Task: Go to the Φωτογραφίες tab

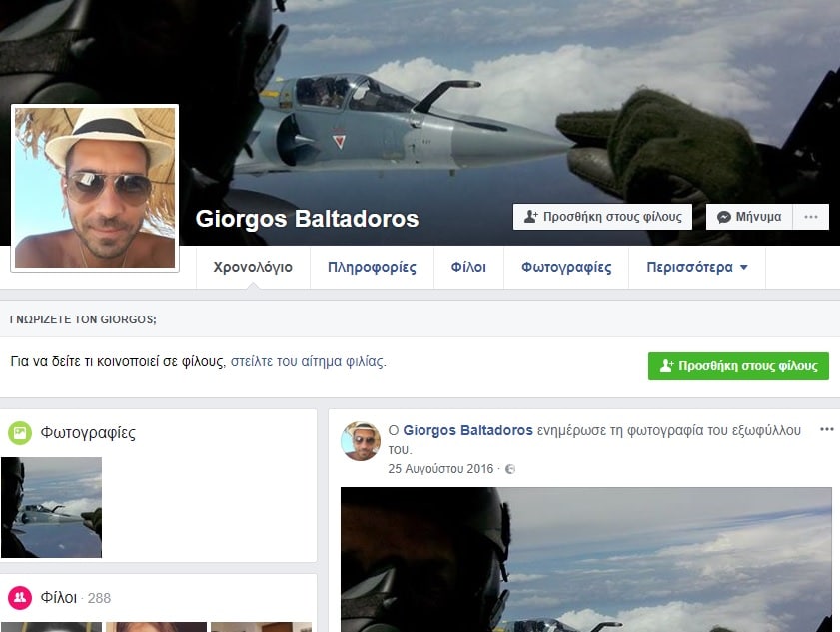Action: point(566,267)
